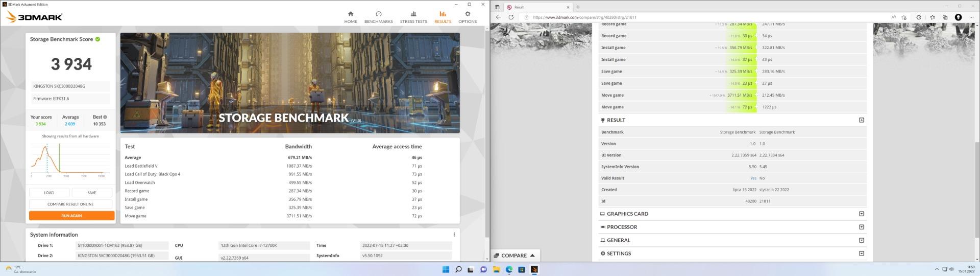The width and height of the screenshot is (980, 276).
Task: Click the LOAD button
Action: 49,193
